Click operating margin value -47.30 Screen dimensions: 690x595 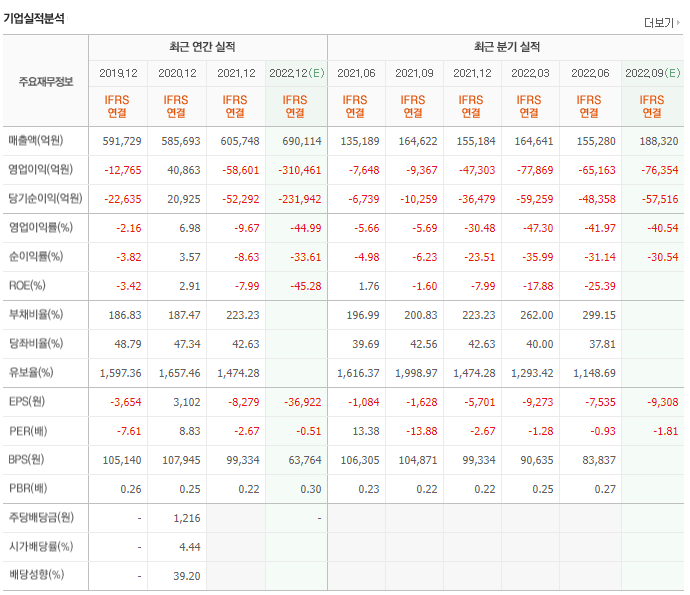538,228
